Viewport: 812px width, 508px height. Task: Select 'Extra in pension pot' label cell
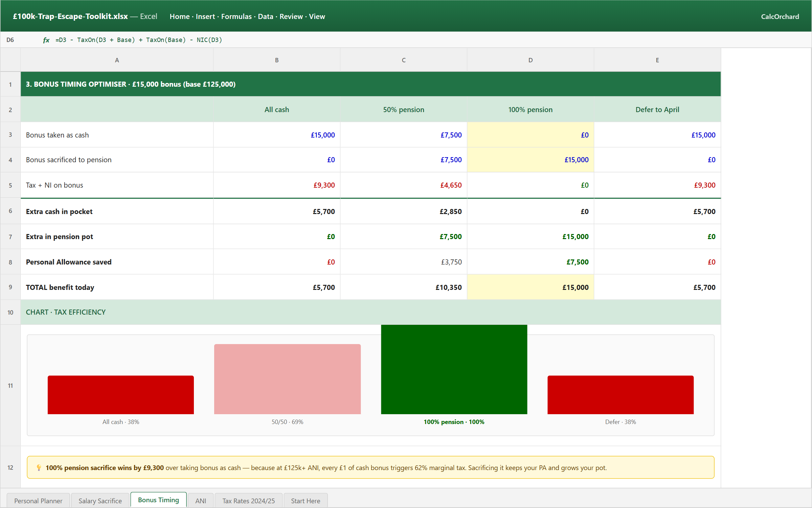pos(117,236)
